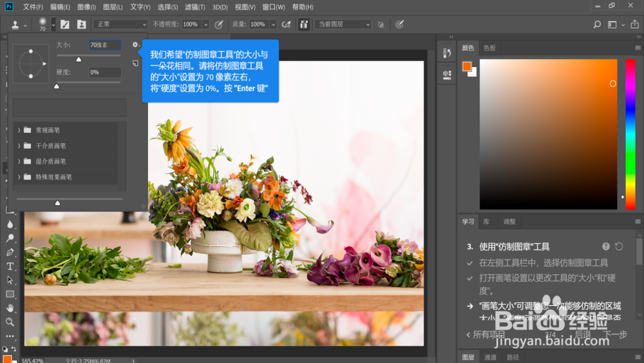Select the Path Selection tool
644x363 pixels.
click(10, 280)
